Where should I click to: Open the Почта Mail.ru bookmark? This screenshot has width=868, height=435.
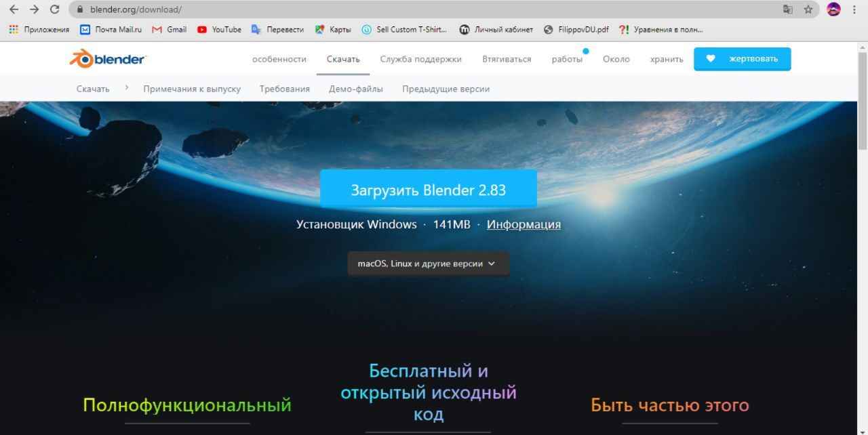tap(111, 29)
